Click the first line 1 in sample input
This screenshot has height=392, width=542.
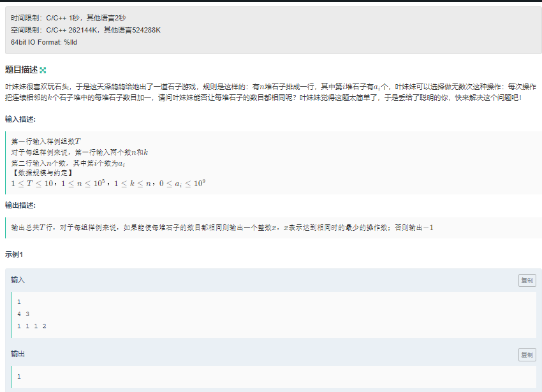[x=18, y=301]
